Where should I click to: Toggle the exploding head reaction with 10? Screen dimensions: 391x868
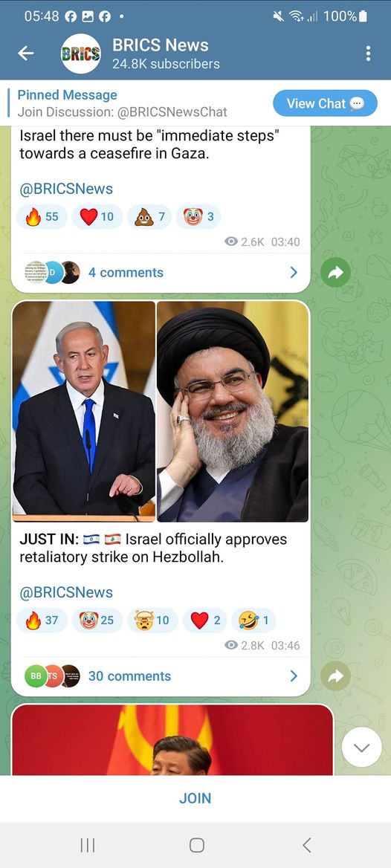pos(152,620)
